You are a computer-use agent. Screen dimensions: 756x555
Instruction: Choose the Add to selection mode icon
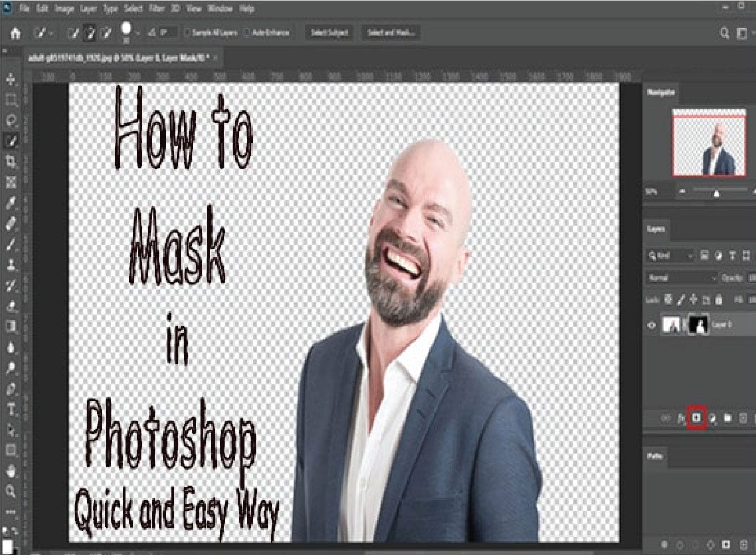pyautogui.click(x=90, y=33)
